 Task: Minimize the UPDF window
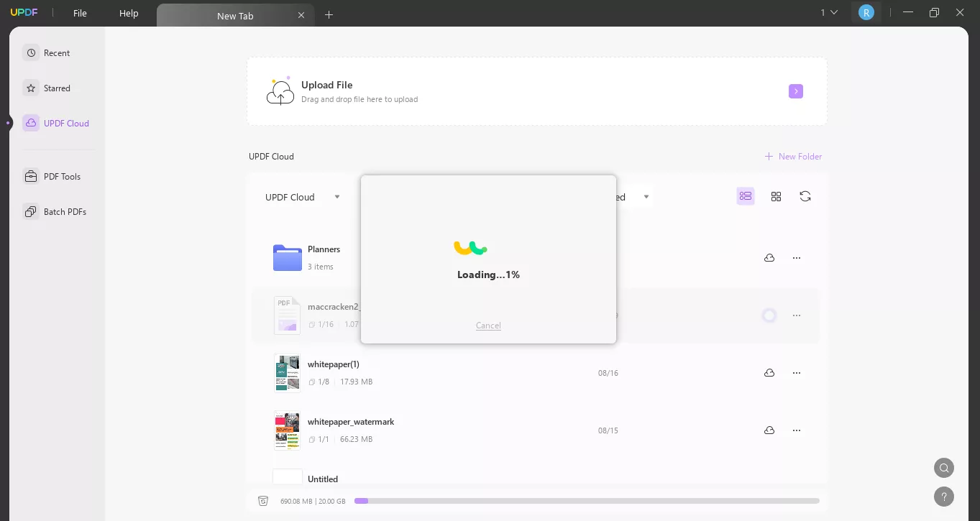908,12
